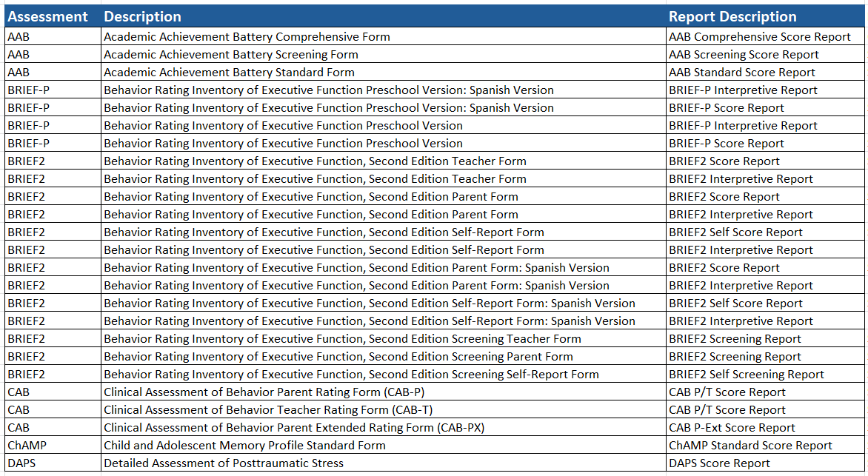Select the ChAMP Standard Score Report cell
The height and width of the screenshot is (476, 868).
click(765, 445)
